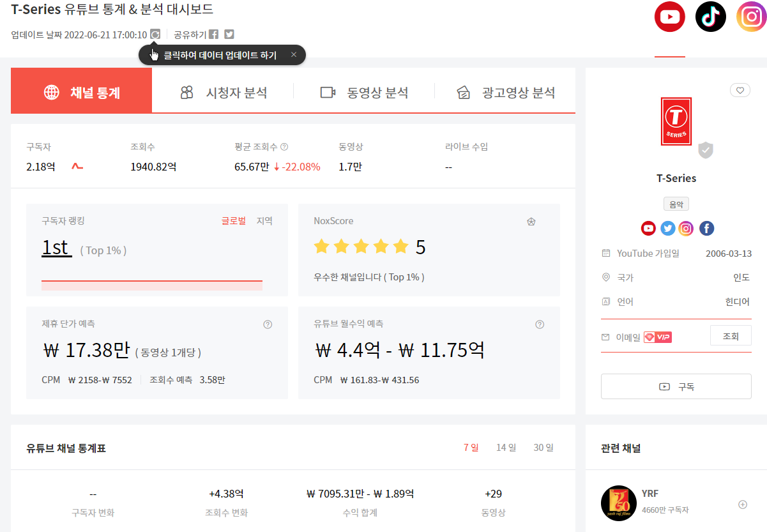Open the 시청자 분석 tab
This screenshot has width=767, height=532.
(223, 93)
